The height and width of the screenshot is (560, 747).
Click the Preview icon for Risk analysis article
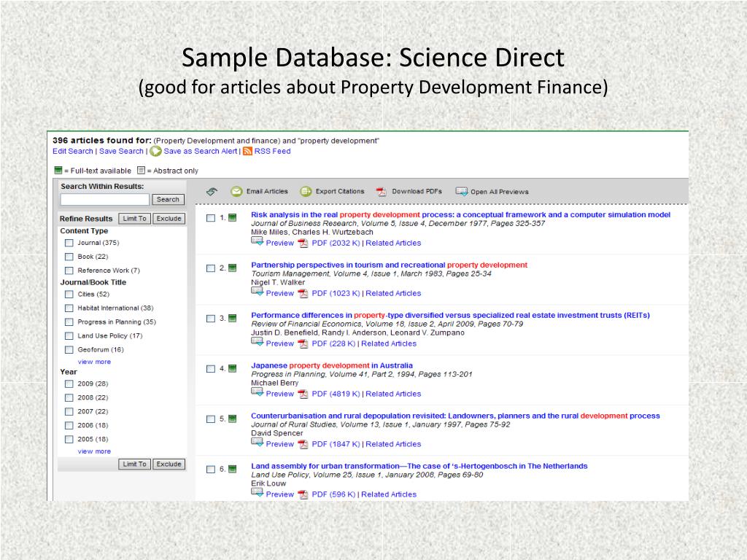tap(258, 241)
